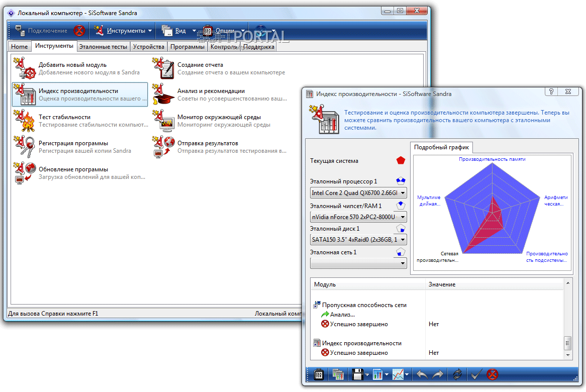Click the 'Мультимедийная...' radar chart label
The height and width of the screenshot is (392, 586).
click(x=429, y=201)
